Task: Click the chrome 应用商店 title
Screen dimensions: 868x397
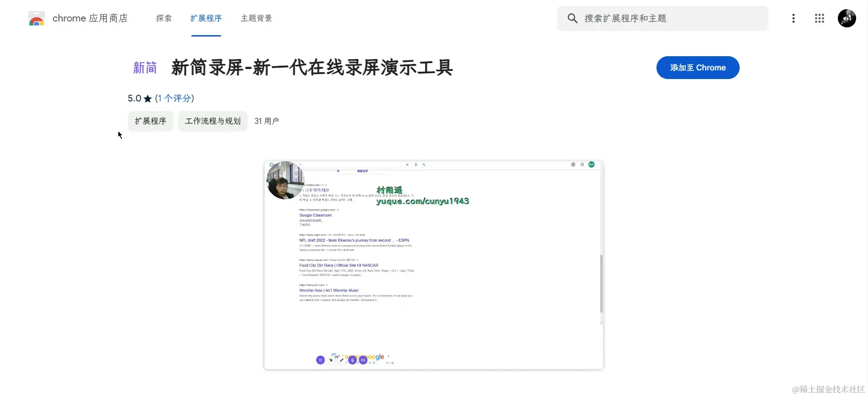Action: 90,18
